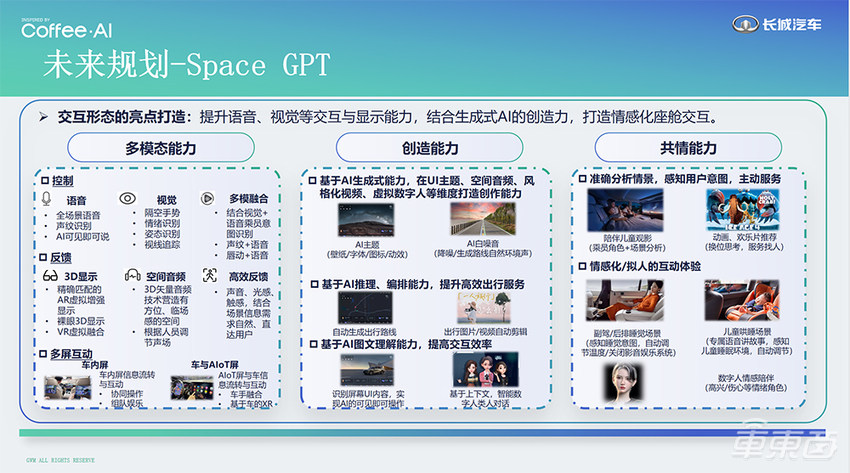
Task: Select the 多模态能力 header pill
Action: point(161,148)
